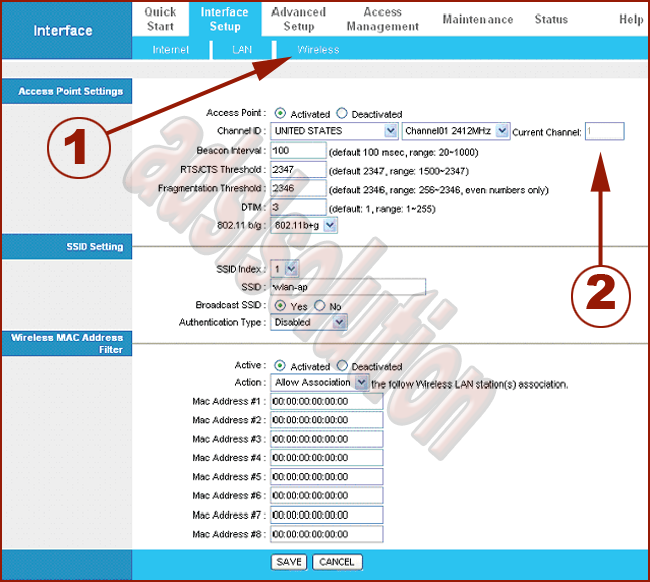This screenshot has height=582, width=650.
Task: Open the Maintenance menu
Action: tap(477, 20)
